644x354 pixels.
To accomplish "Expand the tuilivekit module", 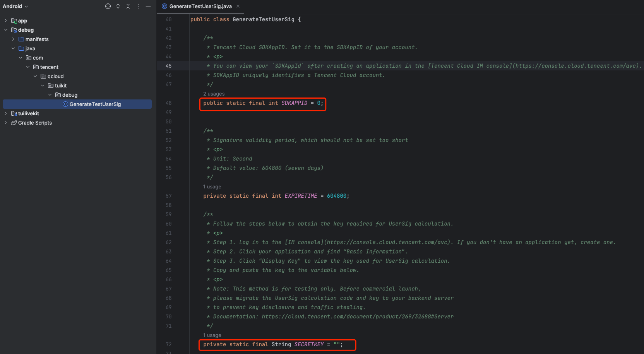I will [5, 113].
